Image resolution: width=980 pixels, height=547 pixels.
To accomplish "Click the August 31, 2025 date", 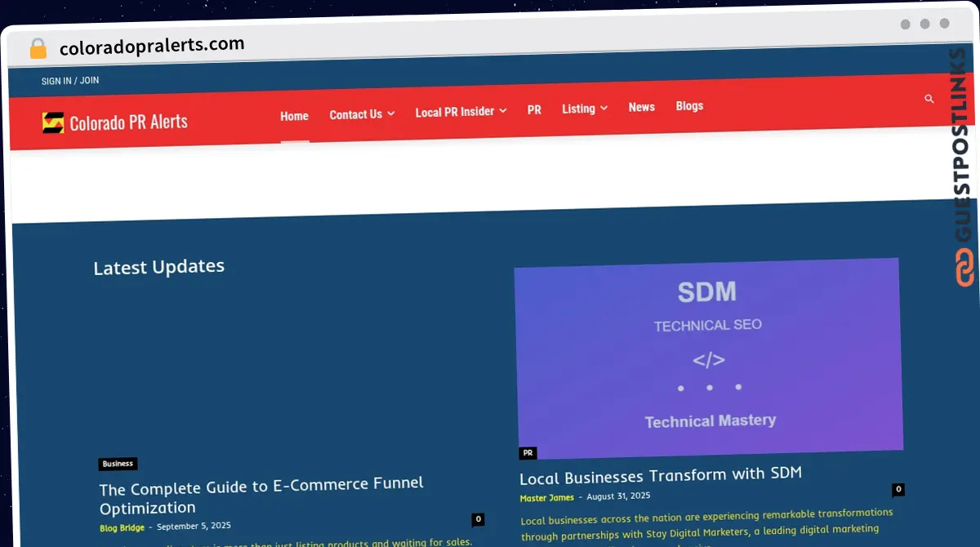I will point(618,496).
